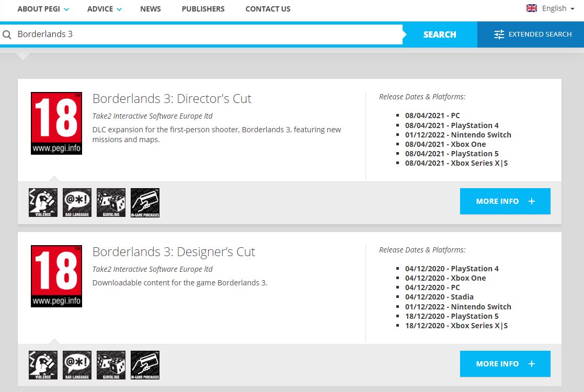This screenshot has height=392, width=584.
Task: Click Bad Language icon under Director's Cut
Action: point(77,202)
